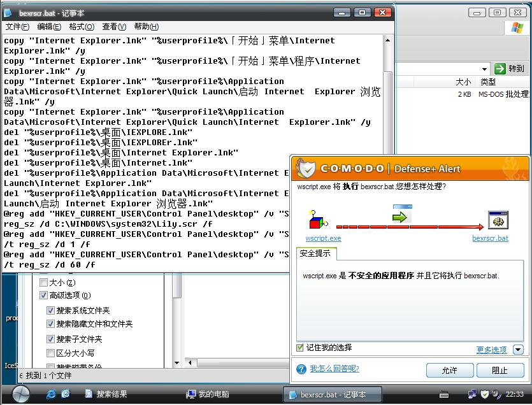Open the wscript.exe link
The width and height of the screenshot is (532, 405).
[323, 238]
